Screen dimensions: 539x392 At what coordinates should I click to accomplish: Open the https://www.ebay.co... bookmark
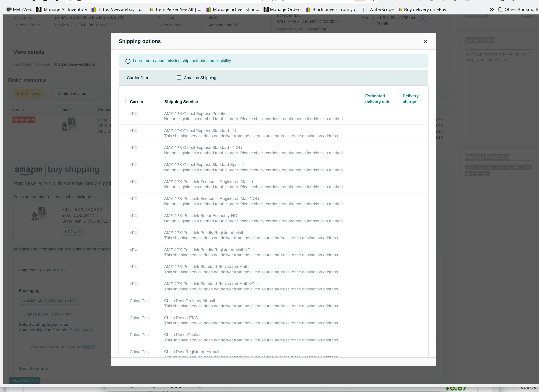pos(118,10)
